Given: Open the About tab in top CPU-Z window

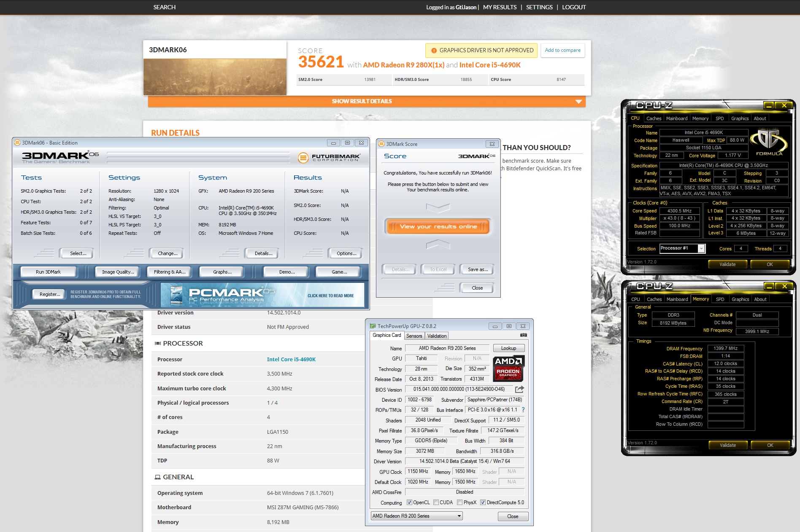Looking at the screenshot, I should click(x=760, y=118).
